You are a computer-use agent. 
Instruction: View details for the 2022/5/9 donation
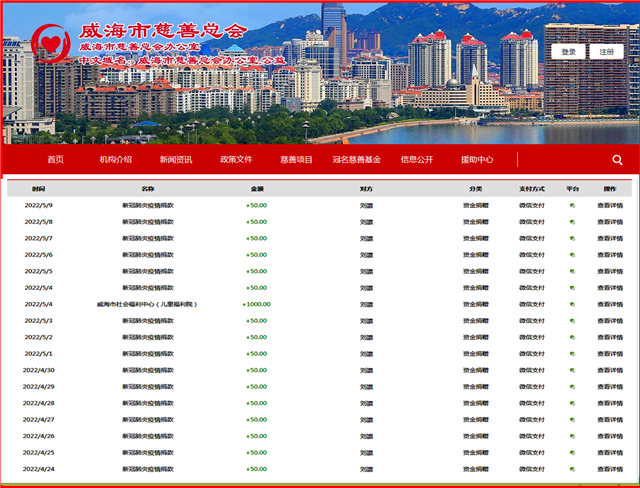click(x=610, y=206)
